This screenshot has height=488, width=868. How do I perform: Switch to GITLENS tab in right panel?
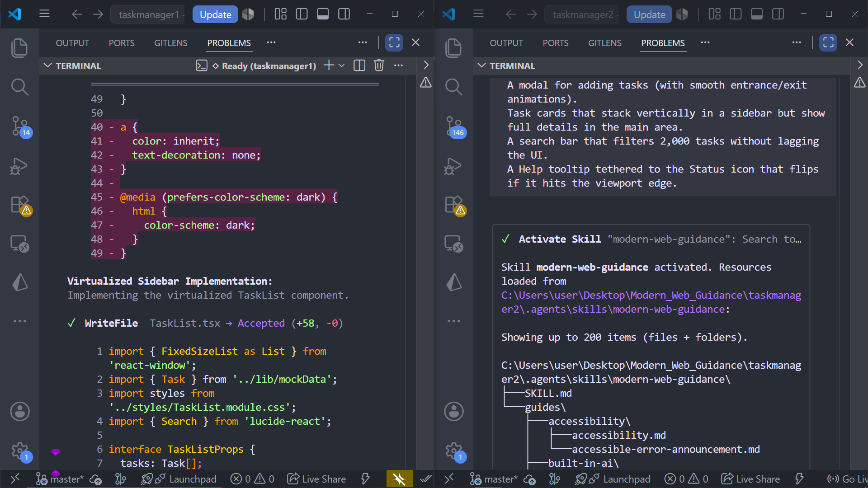(x=605, y=43)
